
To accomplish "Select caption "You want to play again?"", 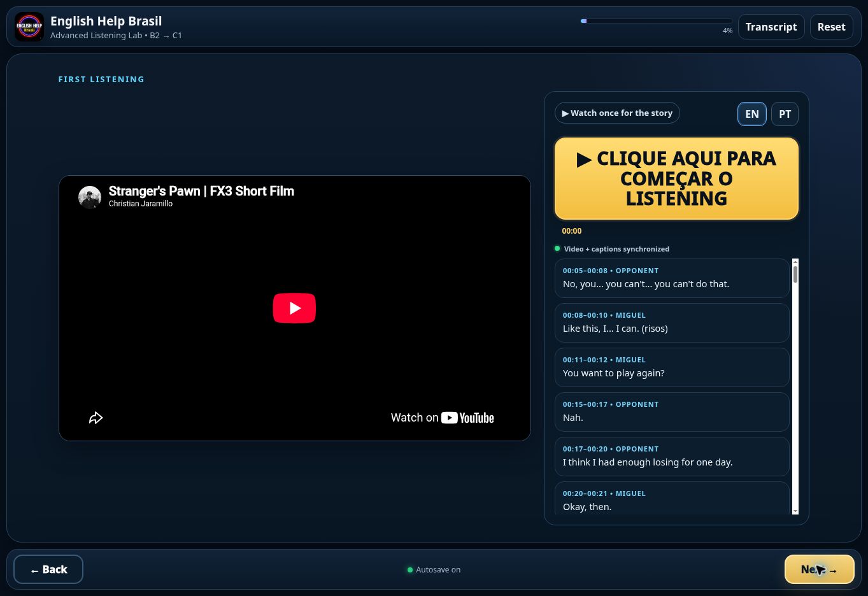I will coord(672,367).
